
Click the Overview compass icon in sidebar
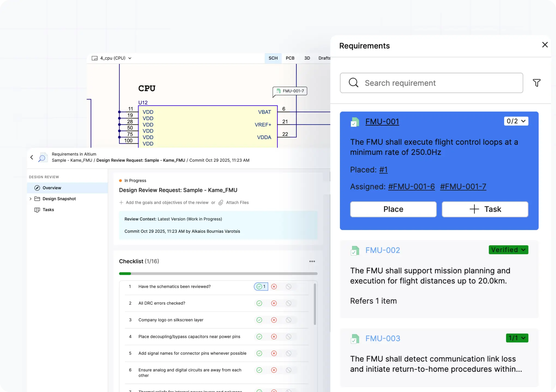[x=37, y=188]
